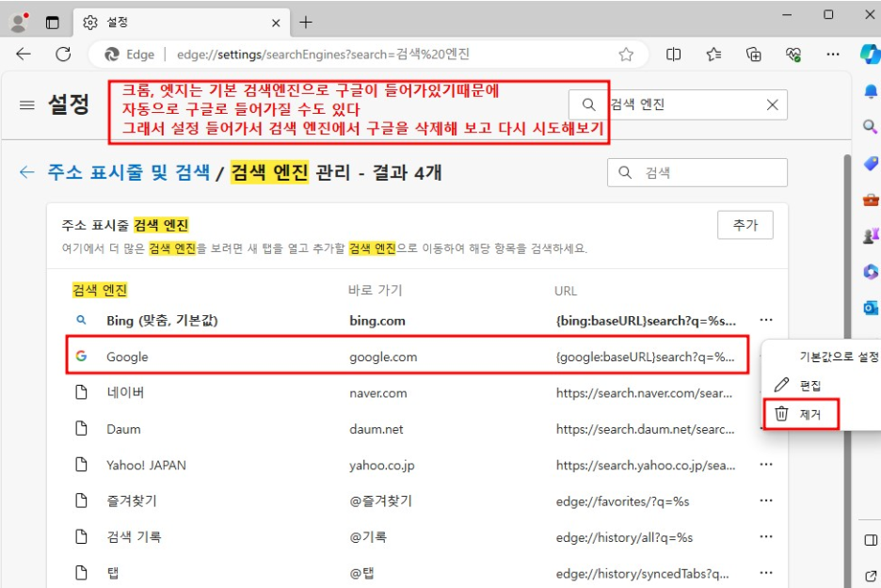Open the tab actions menu icon
Viewport: 881px width, 588px height.
point(53,23)
